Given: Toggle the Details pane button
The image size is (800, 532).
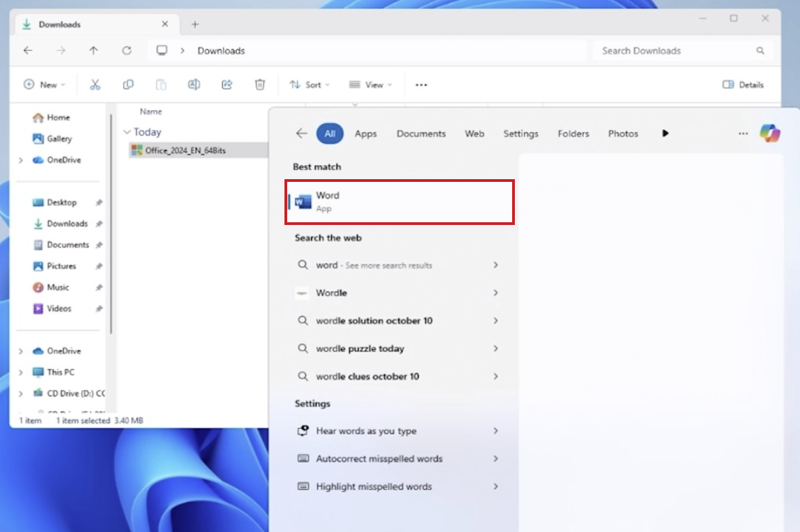Looking at the screenshot, I should point(743,85).
